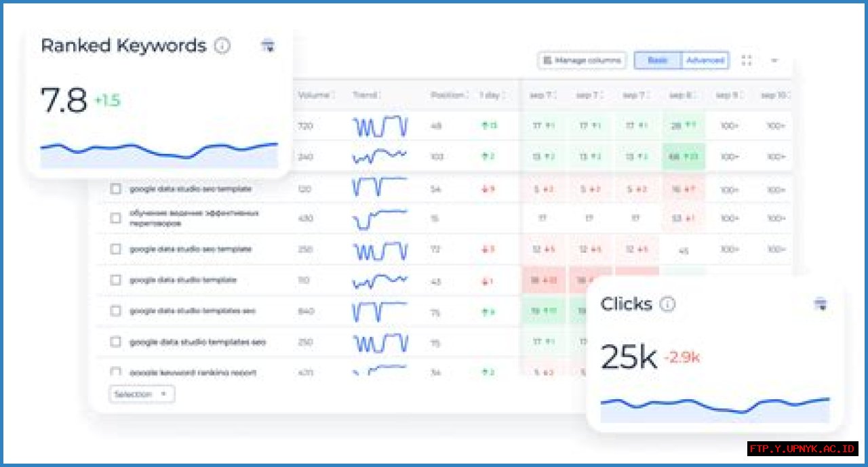Click the filter icon on the Ranked Keywords card

tap(269, 46)
